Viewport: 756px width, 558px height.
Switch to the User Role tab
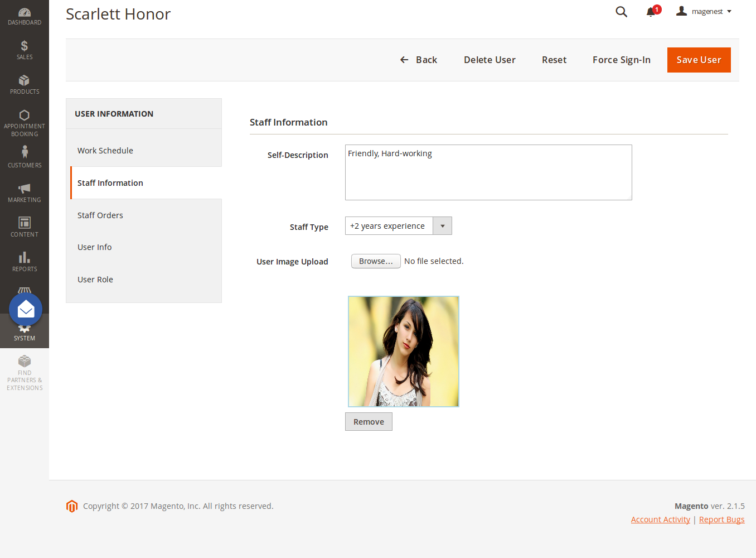point(95,280)
